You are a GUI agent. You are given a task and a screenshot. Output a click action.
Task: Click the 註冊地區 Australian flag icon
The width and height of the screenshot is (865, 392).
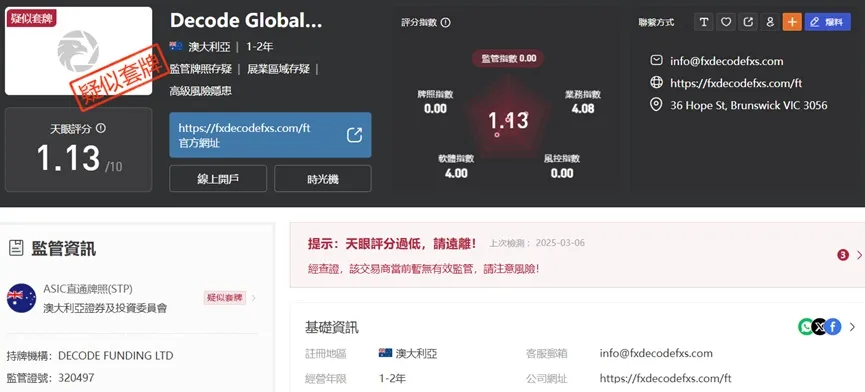tap(385, 353)
